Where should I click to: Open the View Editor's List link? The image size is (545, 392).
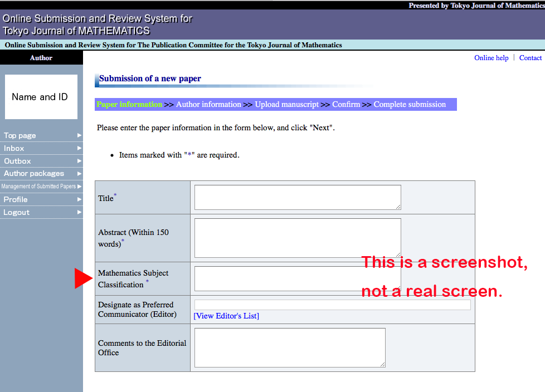(x=226, y=316)
